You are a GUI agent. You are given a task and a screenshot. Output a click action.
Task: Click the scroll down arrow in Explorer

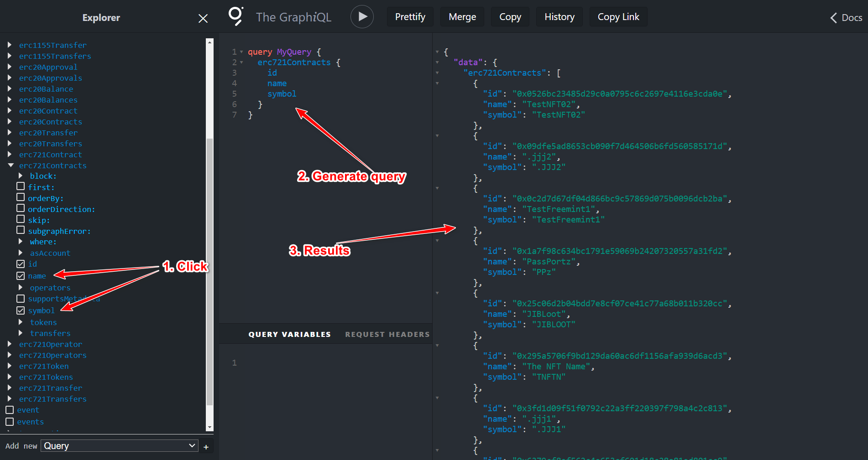[x=209, y=427]
